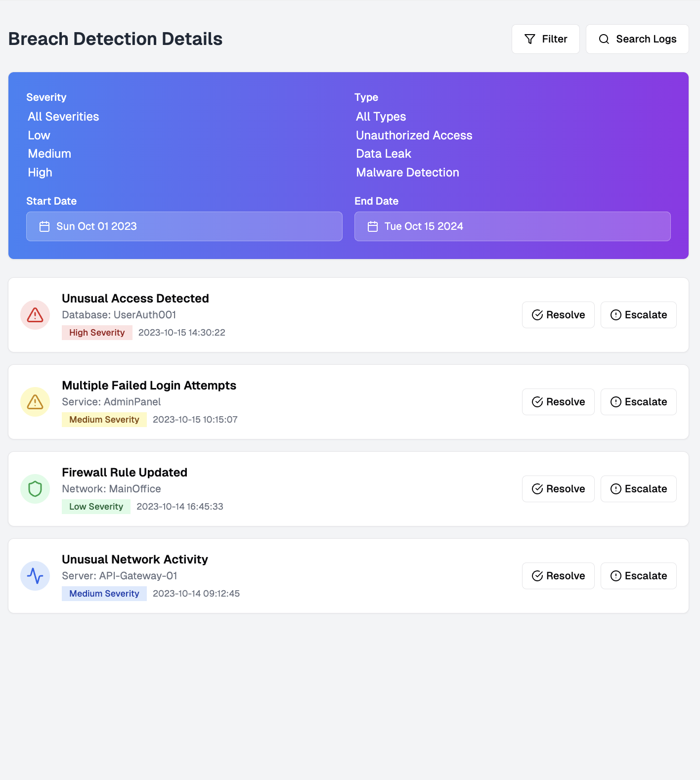
Task: Click the calendar icon in Start Date
Action: click(x=44, y=226)
